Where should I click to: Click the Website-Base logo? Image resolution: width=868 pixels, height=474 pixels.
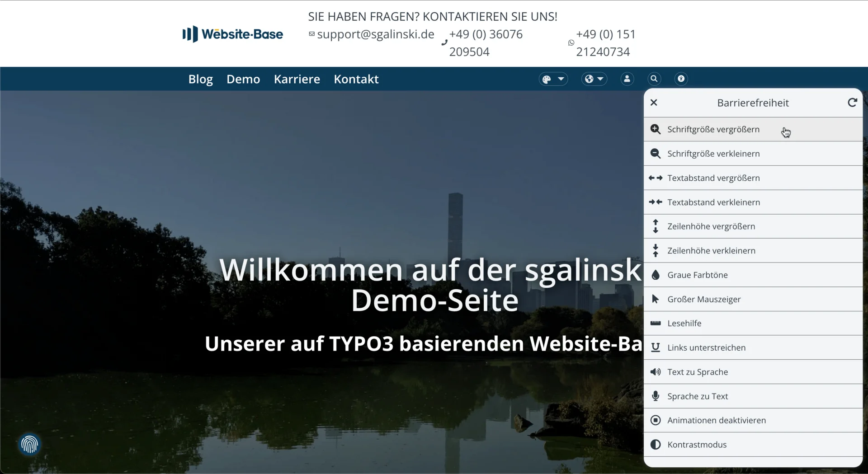pyautogui.click(x=232, y=34)
